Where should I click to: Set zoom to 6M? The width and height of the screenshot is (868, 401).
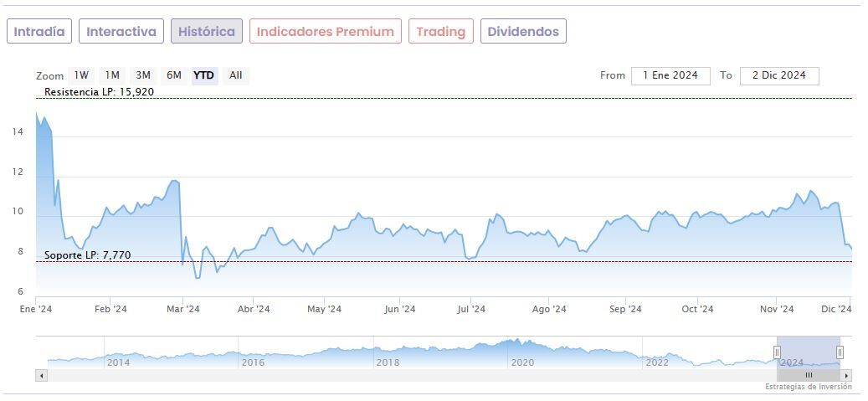[174, 75]
